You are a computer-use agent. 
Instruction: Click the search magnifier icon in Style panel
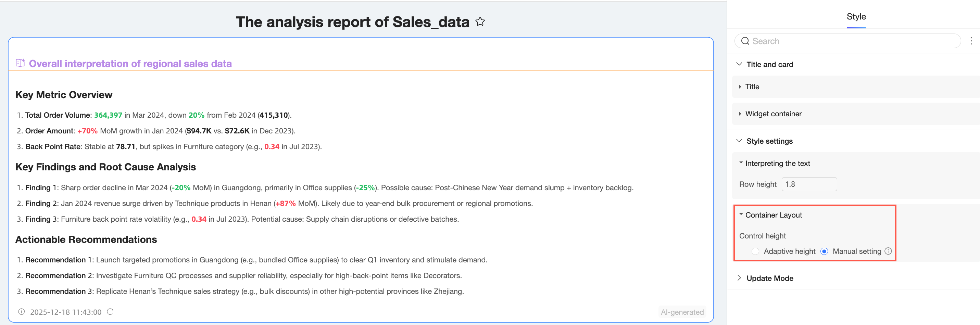745,41
